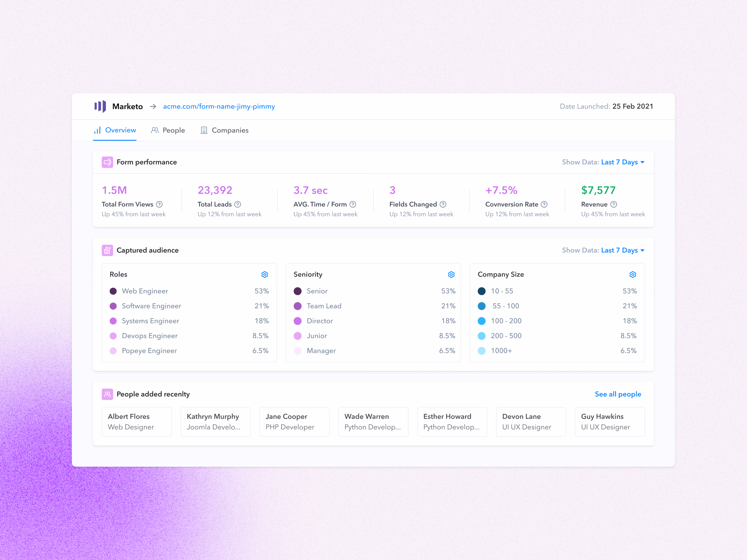Click the arrow icon after Marketo
This screenshot has height=560, width=747.
(x=153, y=106)
